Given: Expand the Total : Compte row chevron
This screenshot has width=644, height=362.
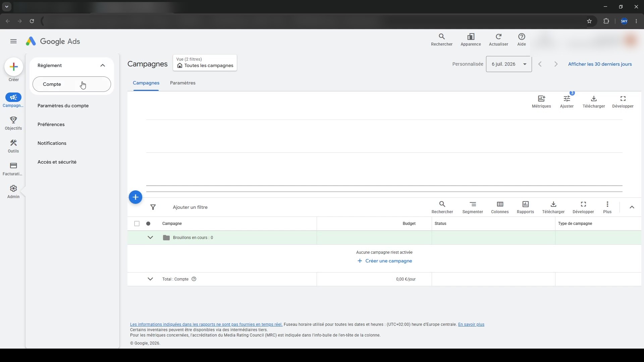Looking at the screenshot, I should coord(150,279).
